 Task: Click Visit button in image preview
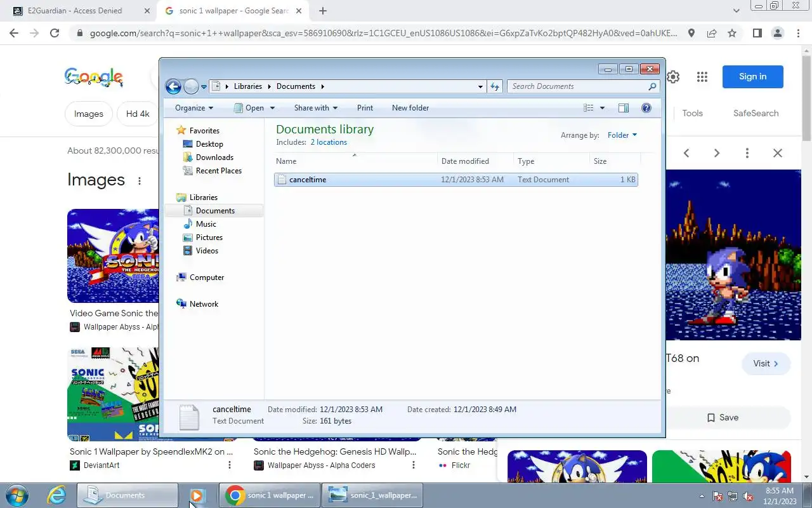click(x=766, y=364)
